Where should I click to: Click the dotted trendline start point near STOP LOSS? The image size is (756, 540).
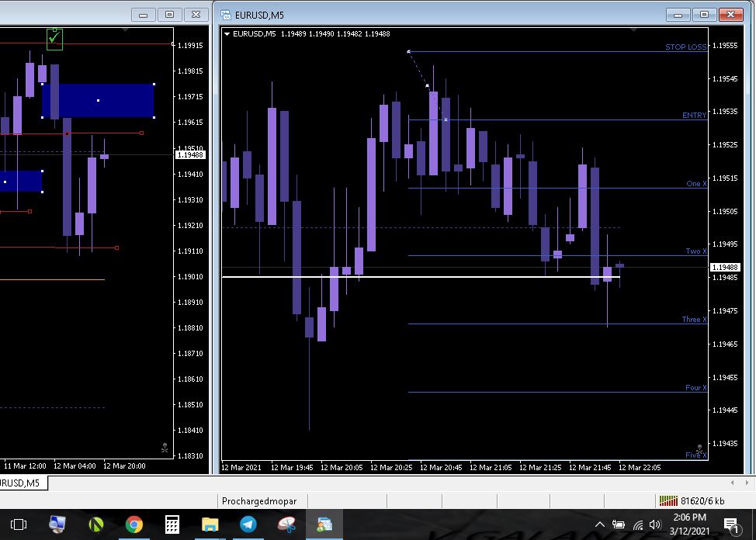[408, 51]
